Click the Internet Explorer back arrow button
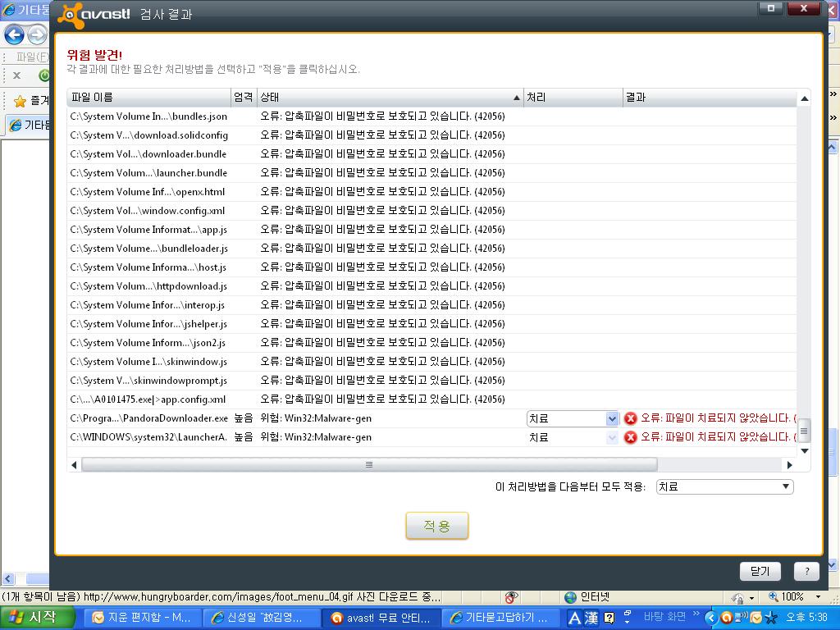The width and height of the screenshot is (840, 630). pos(14,34)
